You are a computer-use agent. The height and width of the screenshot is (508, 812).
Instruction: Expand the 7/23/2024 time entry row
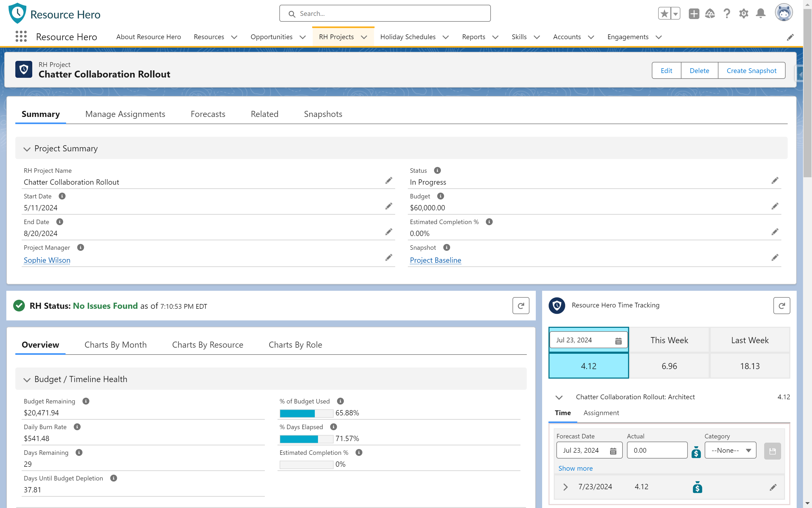(x=565, y=487)
